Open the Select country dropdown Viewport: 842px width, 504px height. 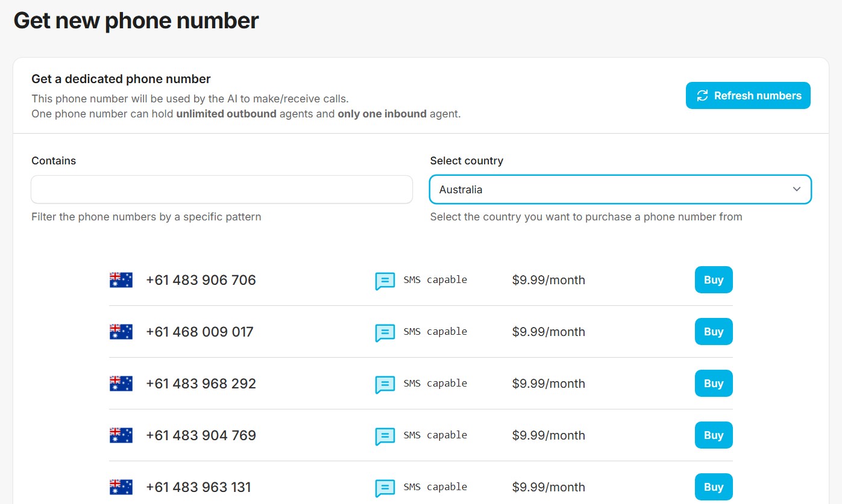[x=620, y=190]
